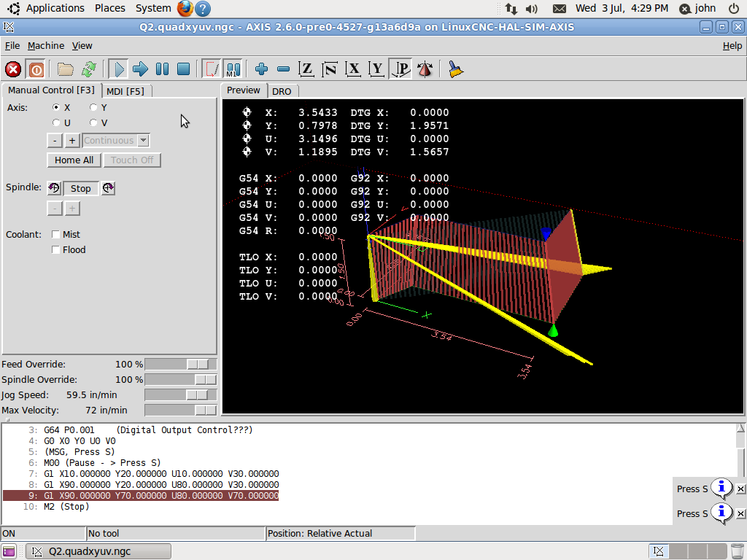Select the V axis radio button
Screen dimensions: 747x560
coord(93,122)
